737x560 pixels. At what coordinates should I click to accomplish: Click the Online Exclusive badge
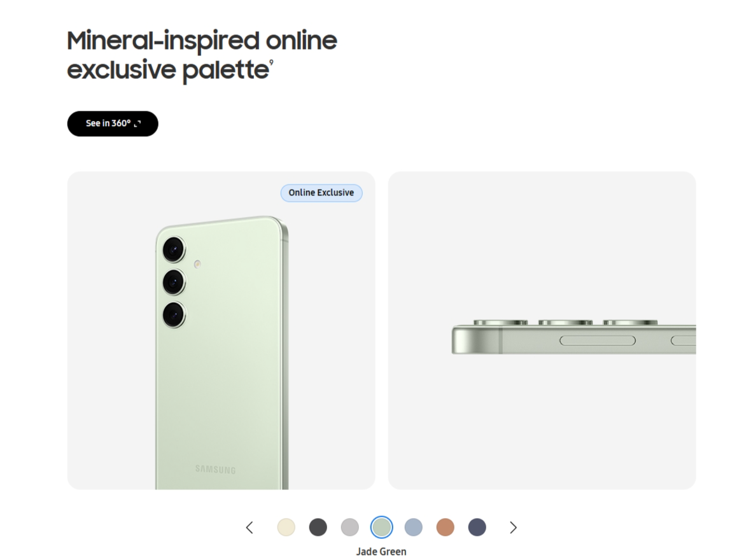click(321, 193)
